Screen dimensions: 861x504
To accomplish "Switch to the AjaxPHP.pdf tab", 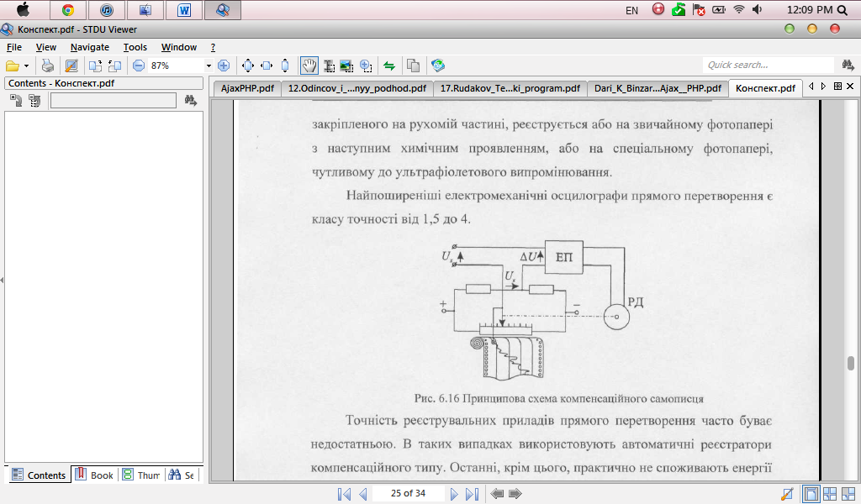I will [x=247, y=87].
